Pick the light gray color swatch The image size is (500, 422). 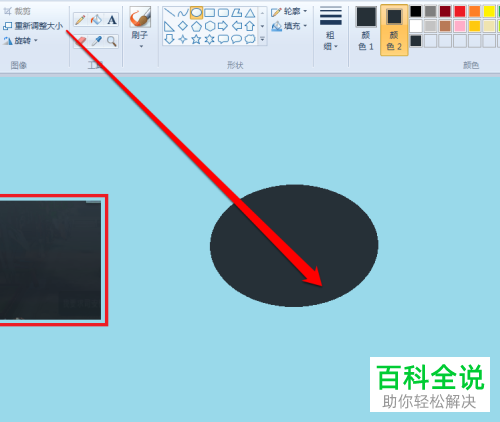(x=430, y=26)
